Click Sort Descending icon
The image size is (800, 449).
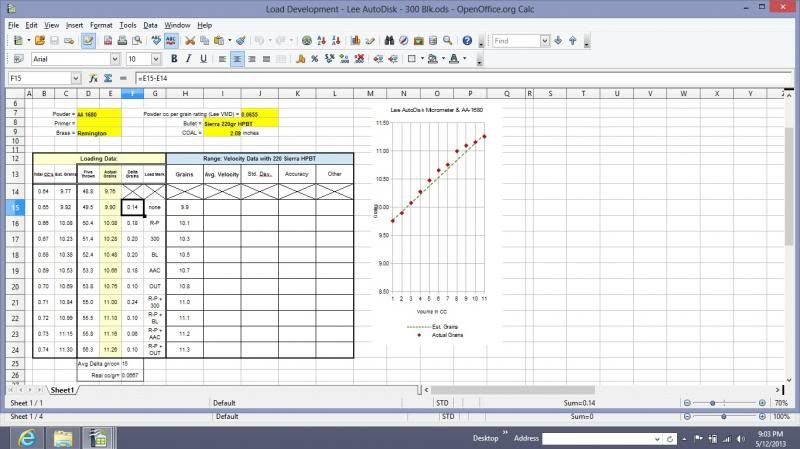coord(336,40)
